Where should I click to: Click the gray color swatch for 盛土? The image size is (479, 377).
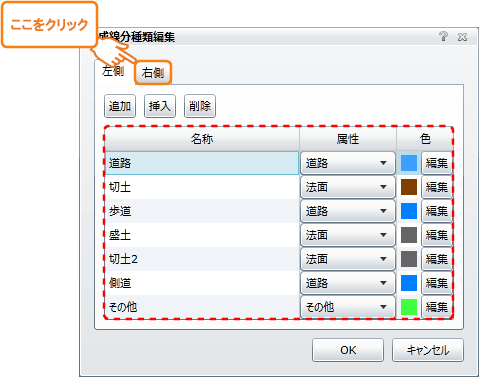coord(409,235)
